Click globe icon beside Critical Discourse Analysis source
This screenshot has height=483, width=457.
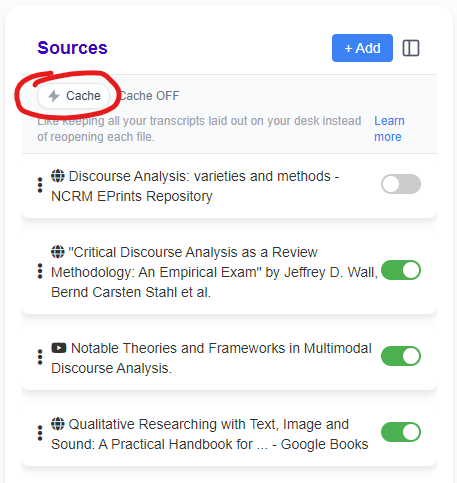(58, 252)
